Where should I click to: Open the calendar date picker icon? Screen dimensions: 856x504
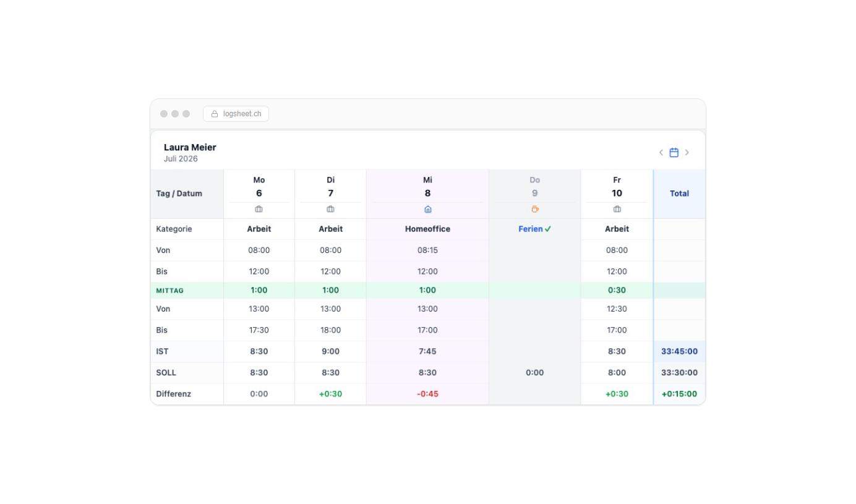coord(674,152)
